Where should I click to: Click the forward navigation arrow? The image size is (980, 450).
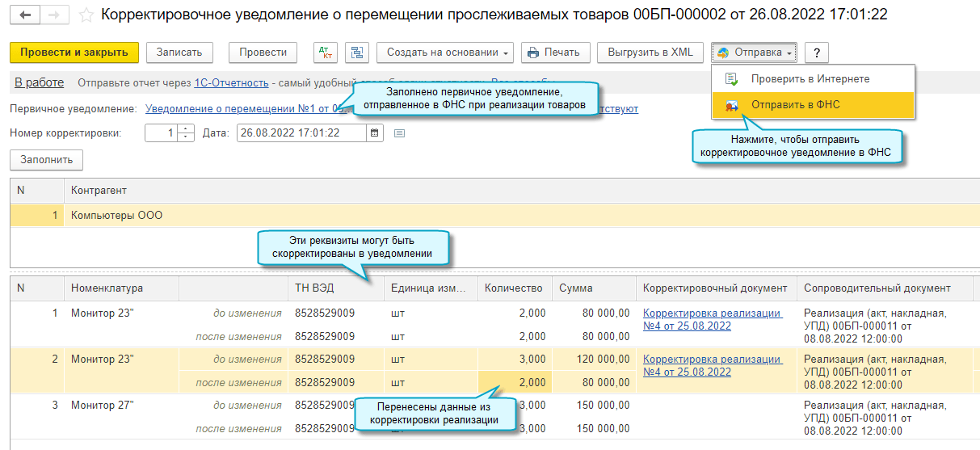(x=53, y=15)
